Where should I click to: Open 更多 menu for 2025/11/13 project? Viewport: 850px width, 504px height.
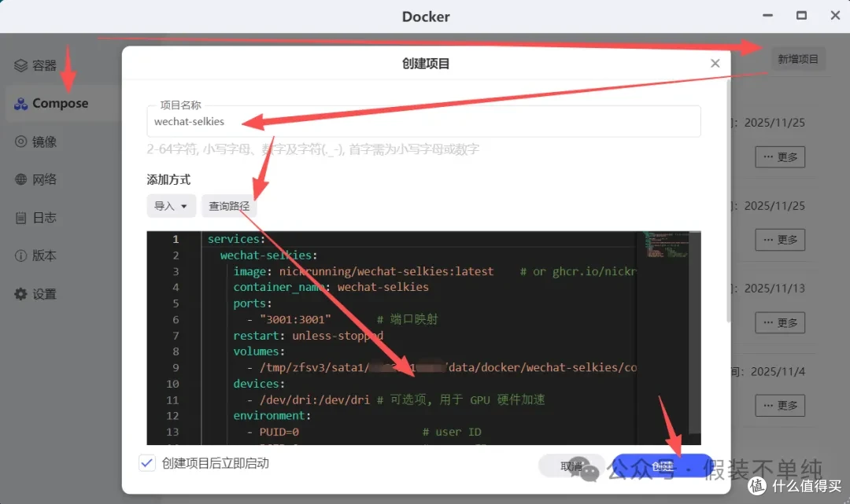779,322
